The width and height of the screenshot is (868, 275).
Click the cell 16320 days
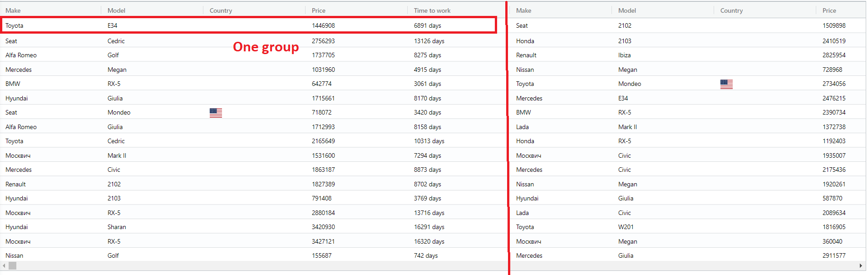pyautogui.click(x=429, y=241)
